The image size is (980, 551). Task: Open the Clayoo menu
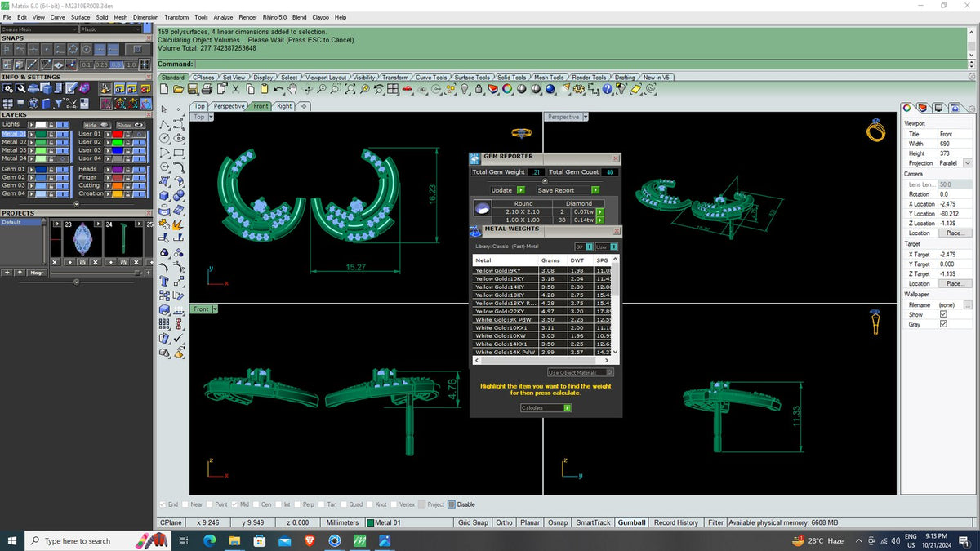click(320, 16)
